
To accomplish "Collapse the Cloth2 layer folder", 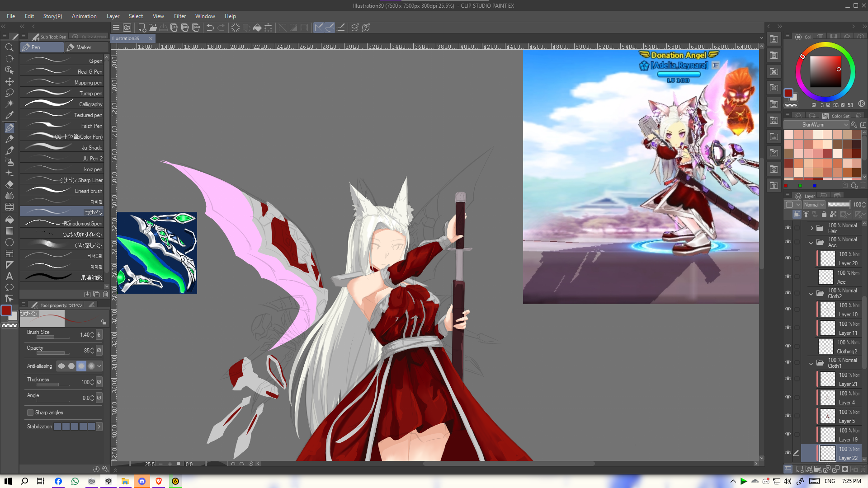I will coord(811,294).
